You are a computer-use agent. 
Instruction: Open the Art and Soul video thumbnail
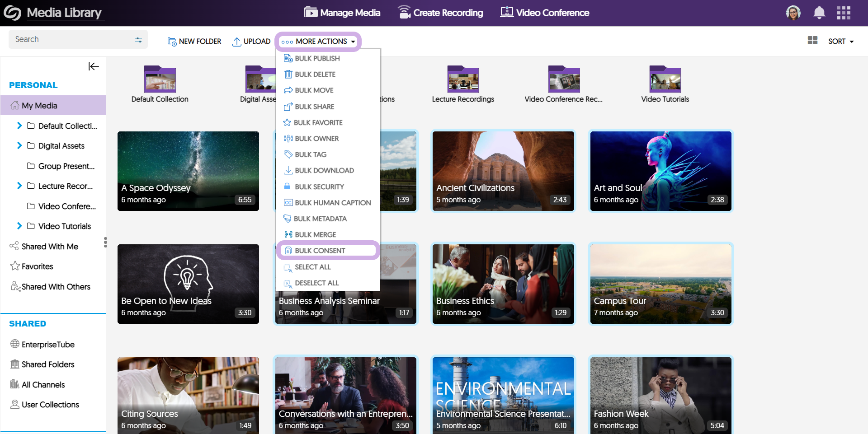point(660,171)
